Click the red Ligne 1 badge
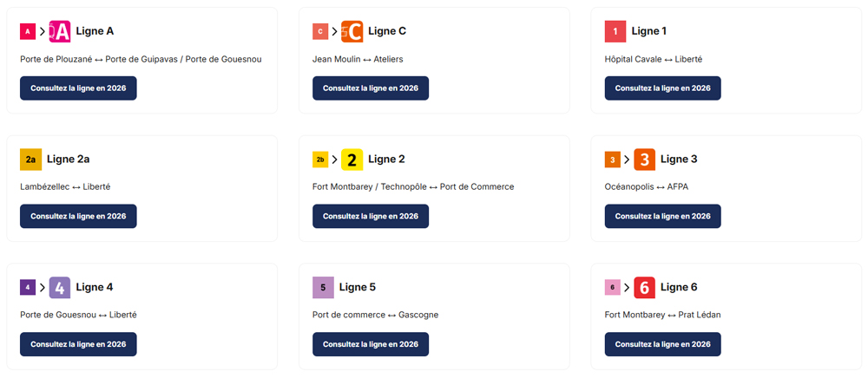The height and width of the screenshot is (378, 868). click(x=615, y=31)
